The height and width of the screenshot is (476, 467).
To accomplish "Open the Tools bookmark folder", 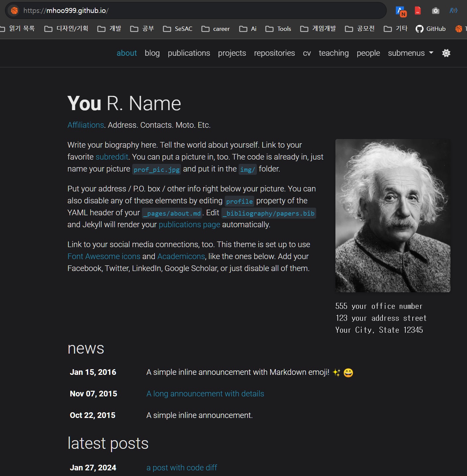I will click(278, 29).
